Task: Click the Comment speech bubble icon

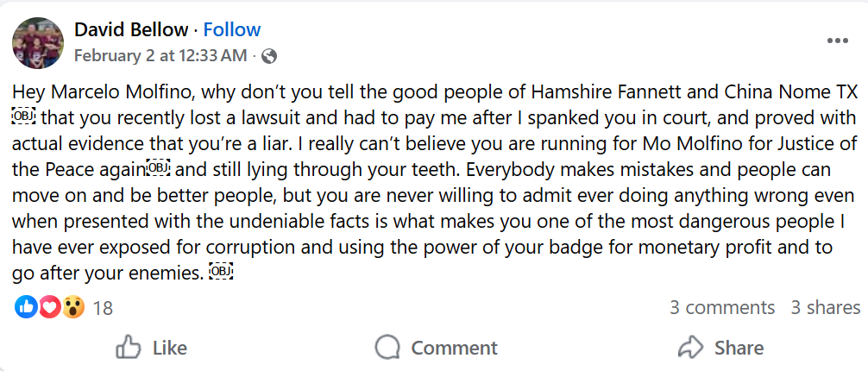Action: click(387, 348)
